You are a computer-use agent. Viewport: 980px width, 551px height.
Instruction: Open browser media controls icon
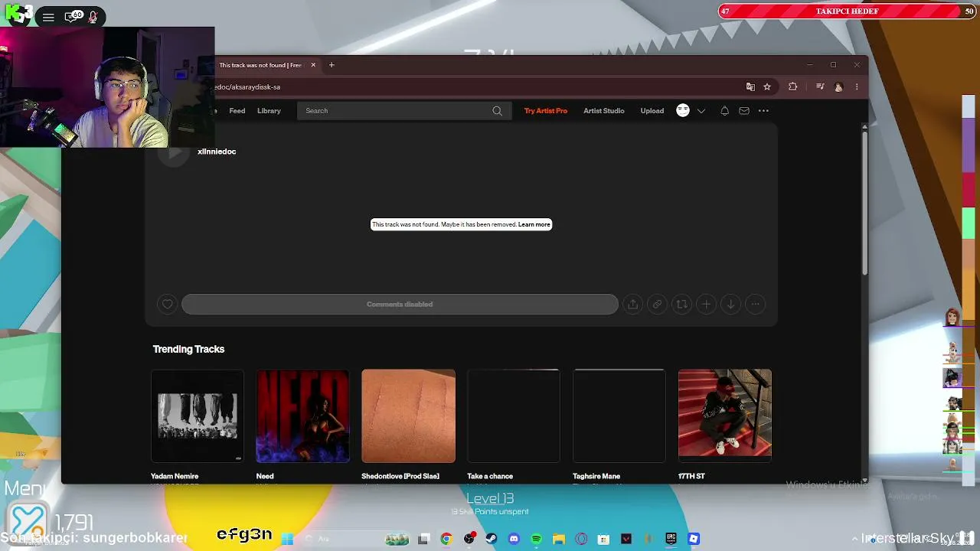coord(820,87)
